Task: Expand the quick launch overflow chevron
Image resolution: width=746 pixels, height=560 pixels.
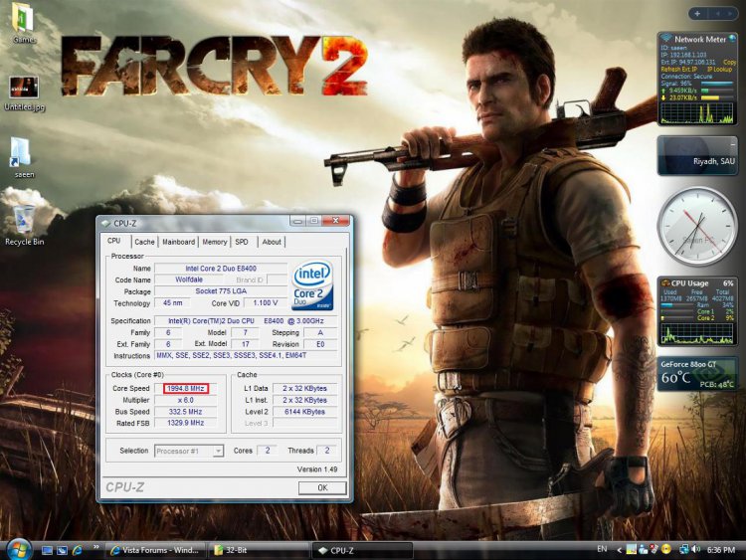Action: (96, 547)
